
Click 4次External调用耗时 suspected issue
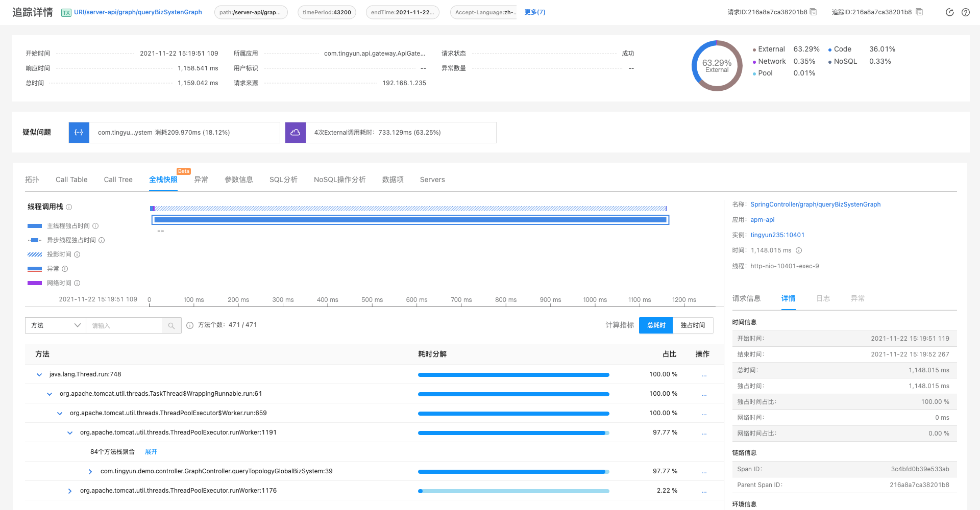click(x=390, y=133)
